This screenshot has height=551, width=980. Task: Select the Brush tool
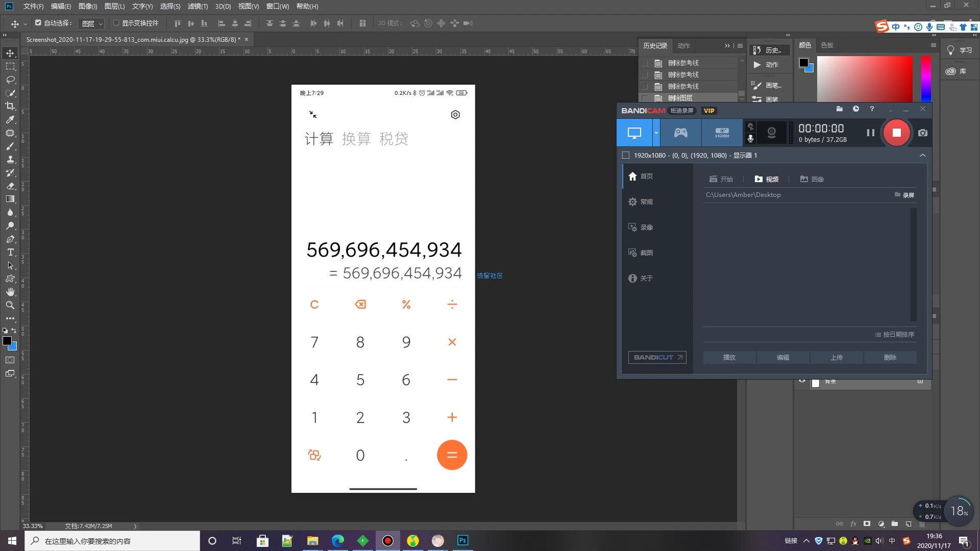click(10, 146)
